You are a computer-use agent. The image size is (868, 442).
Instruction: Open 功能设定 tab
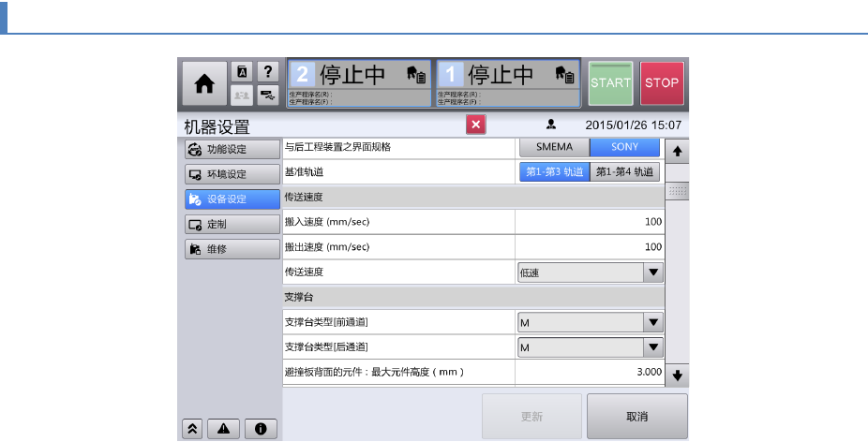[232, 149]
